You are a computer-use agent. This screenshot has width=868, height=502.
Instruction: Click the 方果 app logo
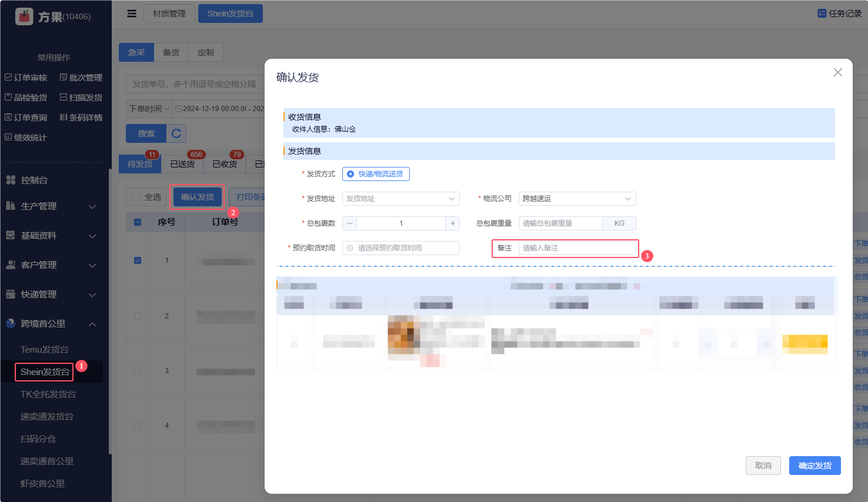click(x=24, y=16)
